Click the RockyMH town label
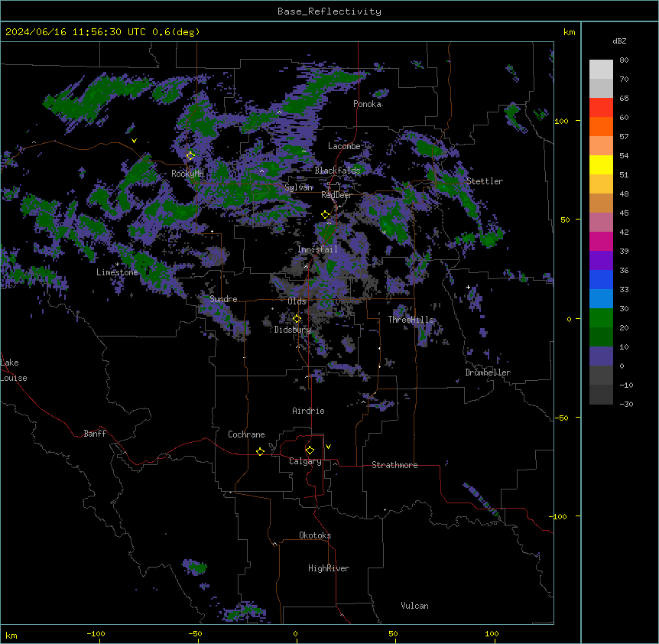Viewport: 659px width, 644px height. tap(187, 174)
